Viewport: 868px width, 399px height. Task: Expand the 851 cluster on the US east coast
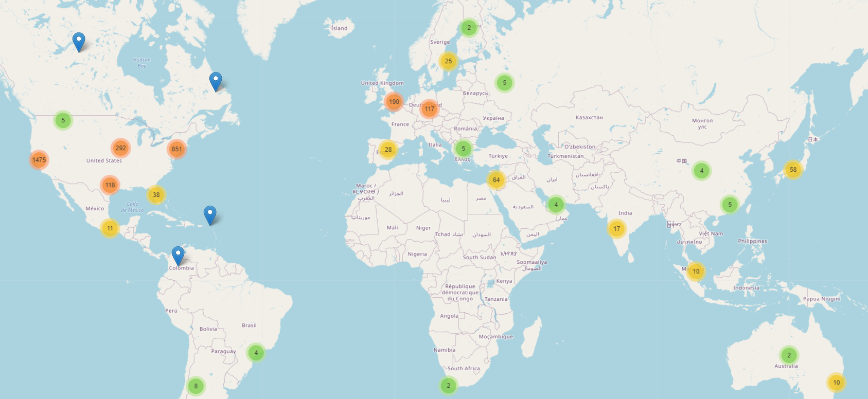[x=176, y=149]
